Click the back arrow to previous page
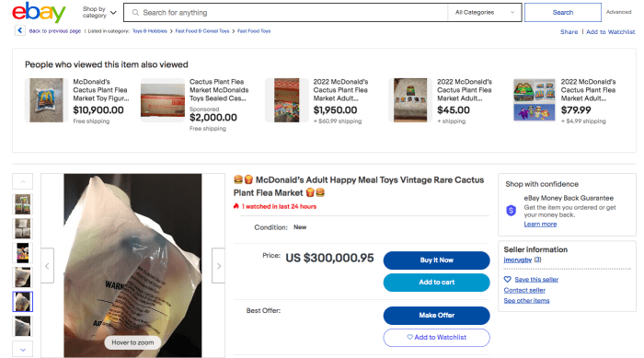This screenshot has height=358, width=644. pyautogui.click(x=19, y=30)
